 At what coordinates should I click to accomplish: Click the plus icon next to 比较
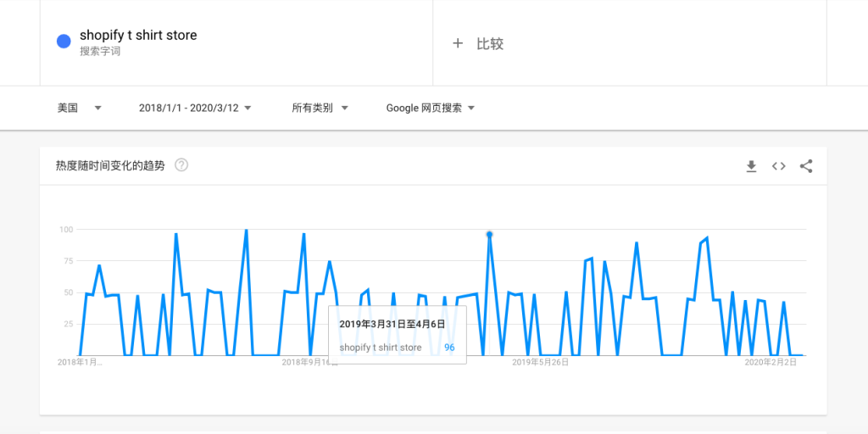tap(457, 43)
